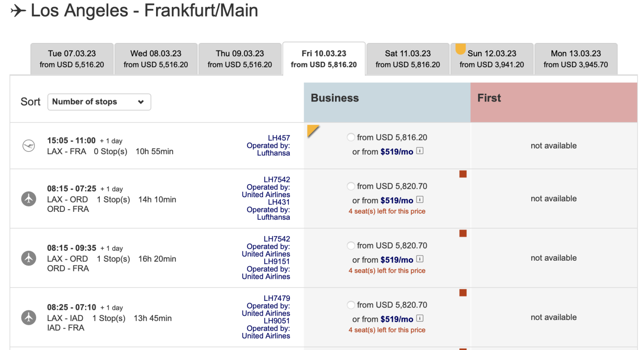The image size is (644, 350).
Task: Click the red square marker on LH7479 row
Action: click(463, 293)
